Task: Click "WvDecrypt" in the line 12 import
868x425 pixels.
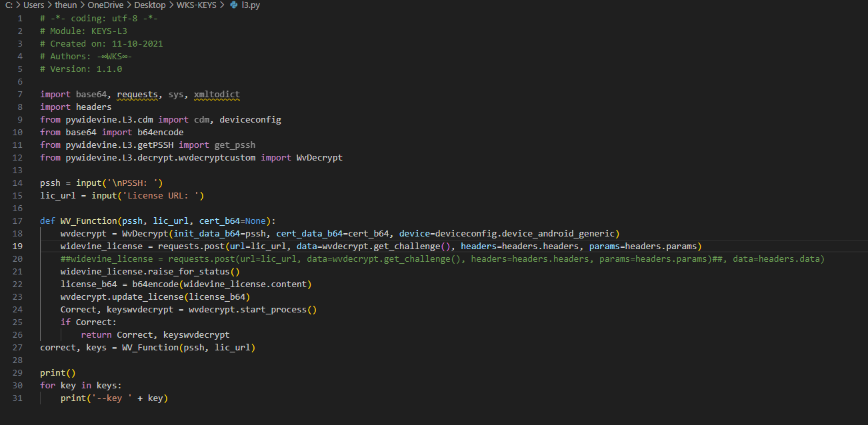Action: 319,158
